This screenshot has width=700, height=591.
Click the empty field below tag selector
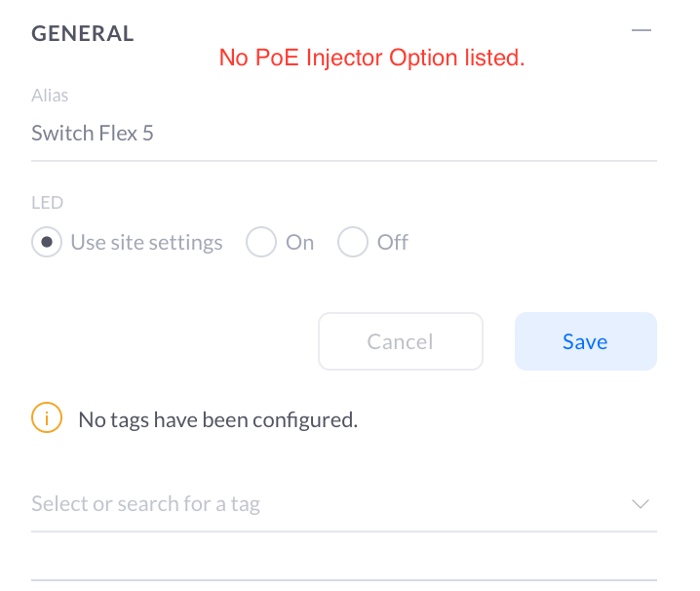click(x=343, y=558)
